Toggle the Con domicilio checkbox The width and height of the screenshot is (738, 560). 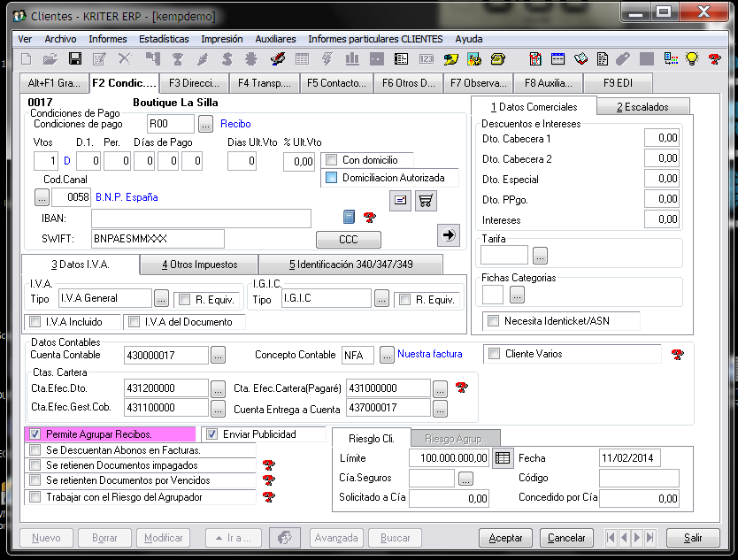(x=331, y=160)
